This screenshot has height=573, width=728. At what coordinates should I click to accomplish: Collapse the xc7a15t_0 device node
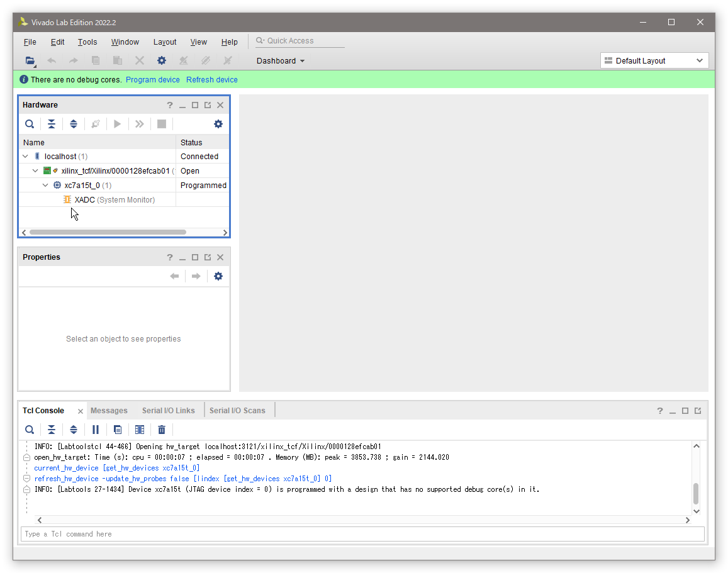click(x=45, y=186)
